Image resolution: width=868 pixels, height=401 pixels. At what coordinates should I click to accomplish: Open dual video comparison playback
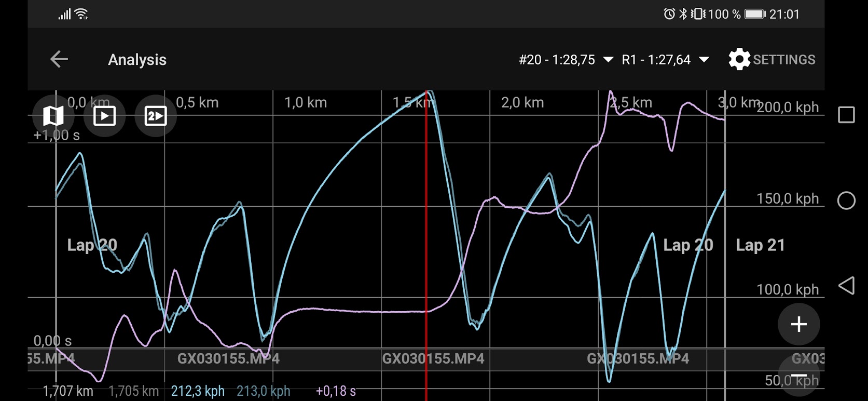point(155,116)
